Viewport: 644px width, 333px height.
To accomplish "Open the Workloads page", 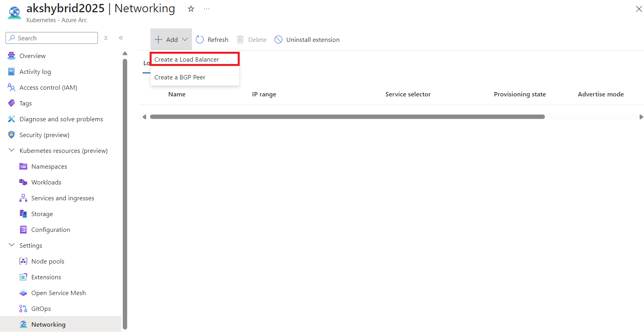I will click(x=46, y=182).
